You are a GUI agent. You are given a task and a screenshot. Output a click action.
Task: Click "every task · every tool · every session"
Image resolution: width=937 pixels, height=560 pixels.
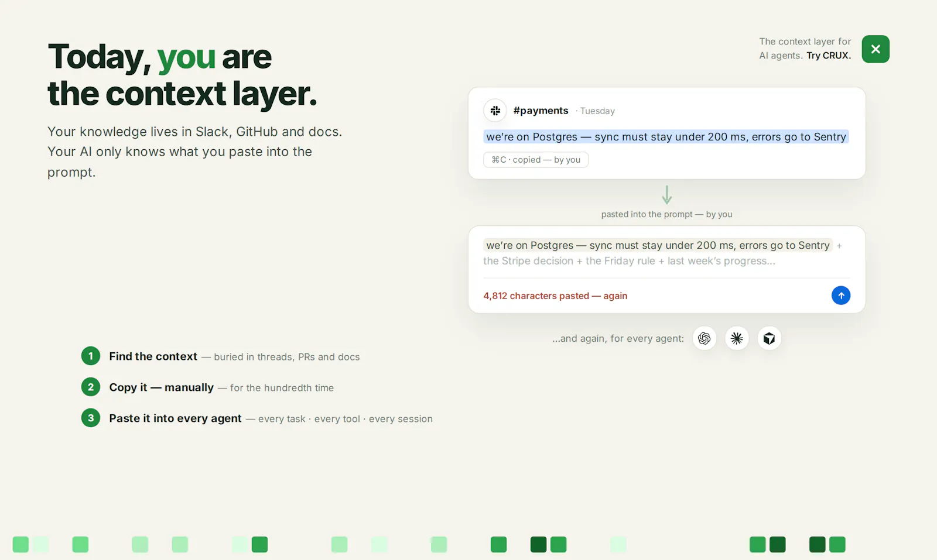point(346,419)
